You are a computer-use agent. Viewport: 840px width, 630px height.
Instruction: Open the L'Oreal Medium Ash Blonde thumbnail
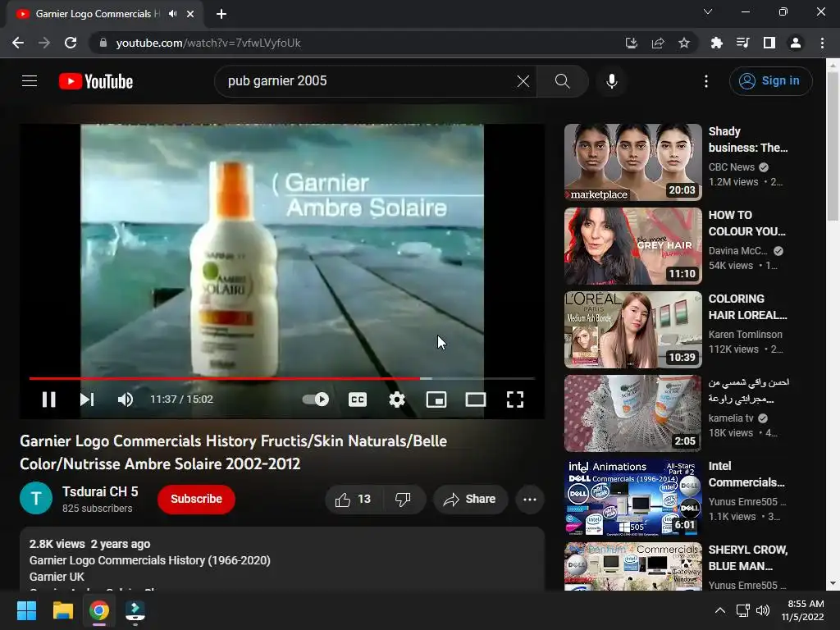click(x=632, y=330)
